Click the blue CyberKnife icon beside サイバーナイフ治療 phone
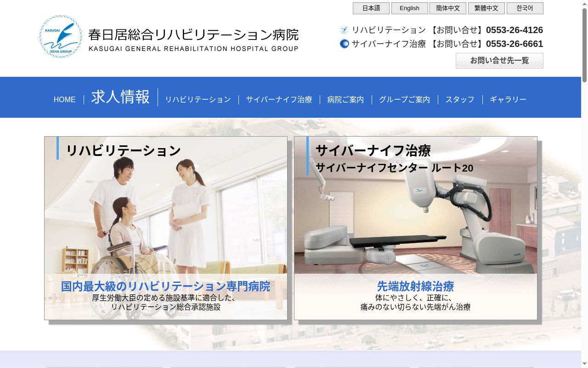Viewport: 588px width, 368px height. pos(344,44)
